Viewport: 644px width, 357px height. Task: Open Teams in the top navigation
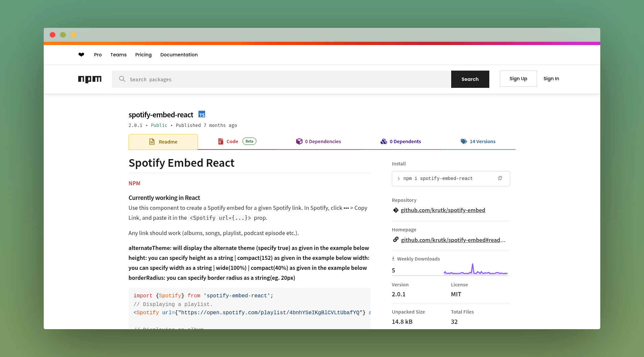118,55
